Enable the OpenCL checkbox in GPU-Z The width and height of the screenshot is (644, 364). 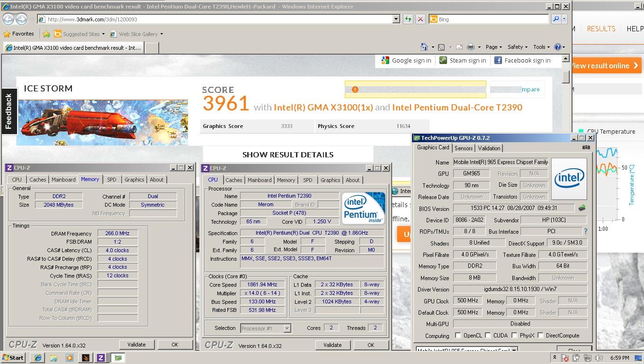[x=458, y=336]
